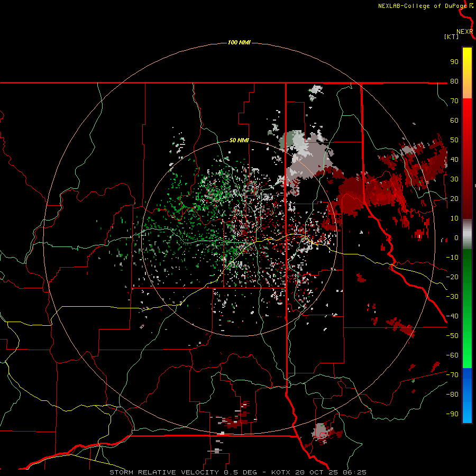Click the 0 value on the velocity scale

(x=456, y=238)
